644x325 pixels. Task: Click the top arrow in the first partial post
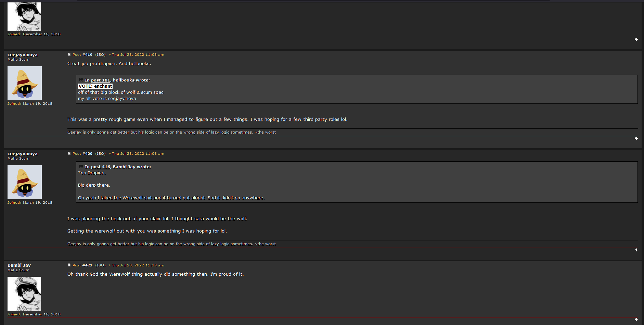pyautogui.click(x=636, y=39)
